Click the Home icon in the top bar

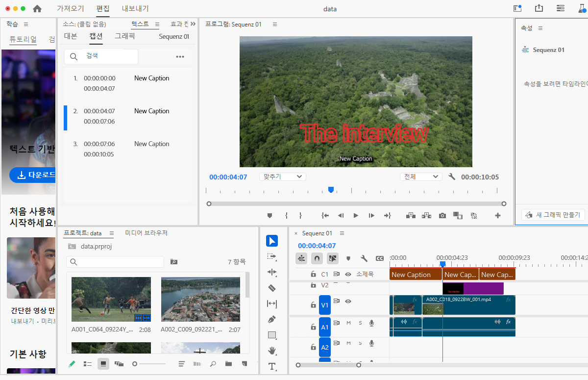pyautogui.click(x=37, y=9)
